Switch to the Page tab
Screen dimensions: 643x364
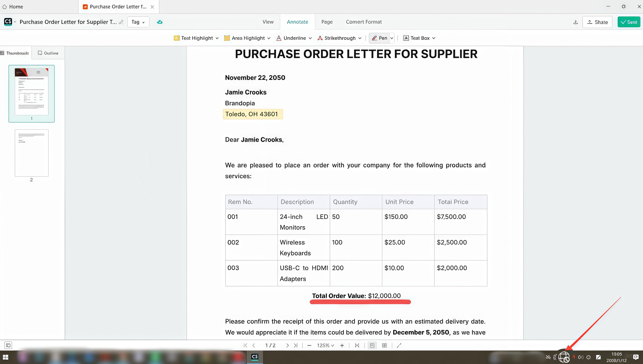[x=327, y=22]
